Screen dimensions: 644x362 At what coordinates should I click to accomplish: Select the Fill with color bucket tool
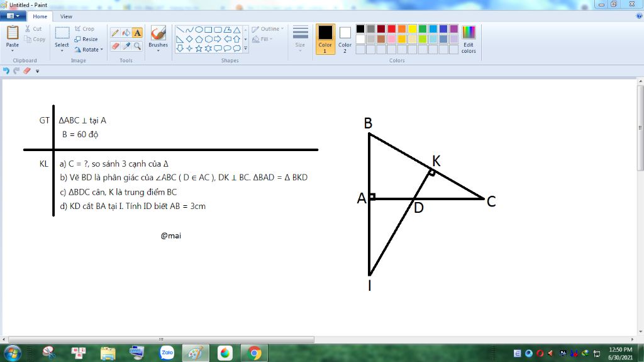tap(126, 33)
